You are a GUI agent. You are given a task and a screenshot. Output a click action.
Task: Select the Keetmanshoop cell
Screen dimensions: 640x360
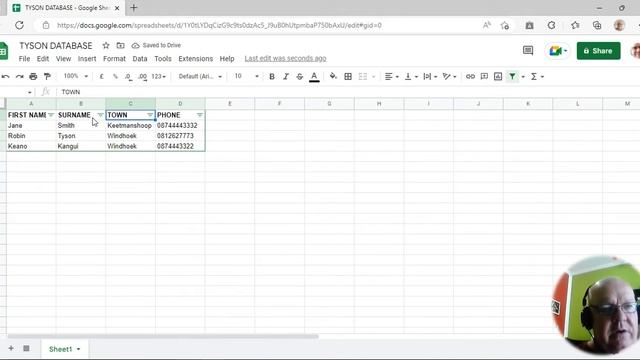tap(130, 125)
